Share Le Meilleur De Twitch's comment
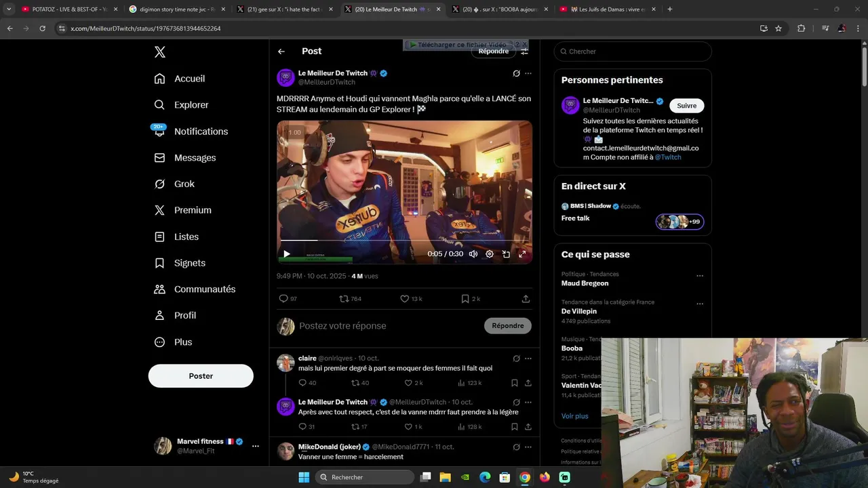 tap(528, 427)
